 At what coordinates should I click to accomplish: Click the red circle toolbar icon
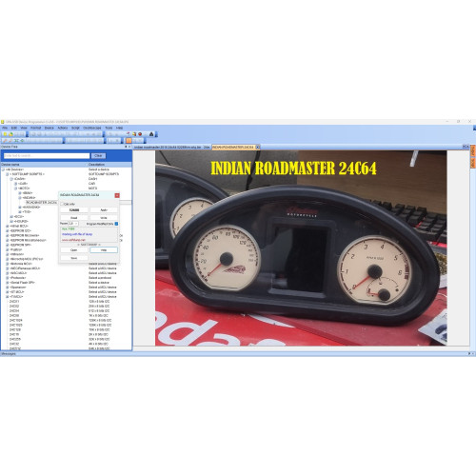(140, 134)
